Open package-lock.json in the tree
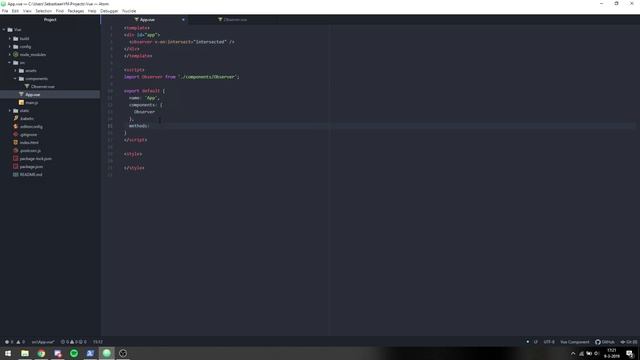Screen dimensions: 640x360 click(x=36, y=159)
